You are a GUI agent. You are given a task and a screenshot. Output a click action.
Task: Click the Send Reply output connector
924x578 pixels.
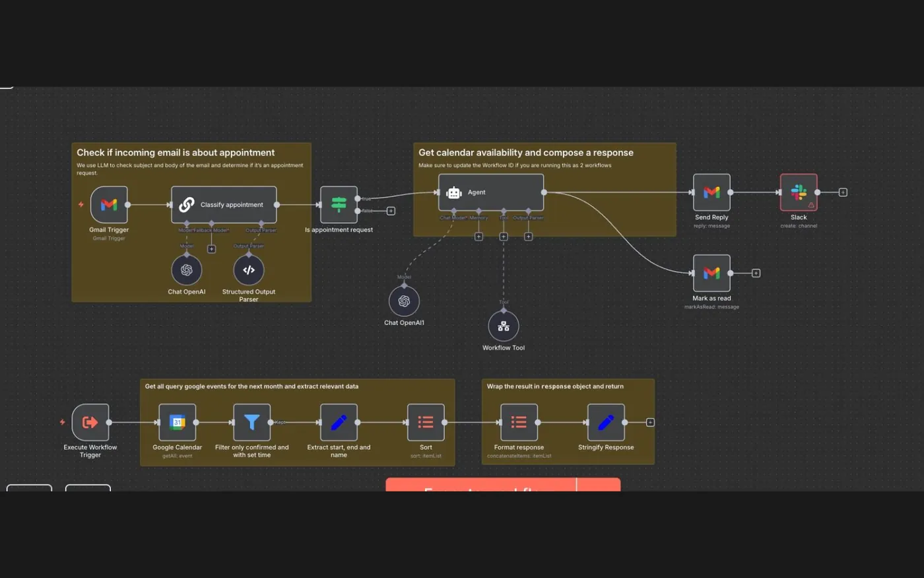[730, 192]
